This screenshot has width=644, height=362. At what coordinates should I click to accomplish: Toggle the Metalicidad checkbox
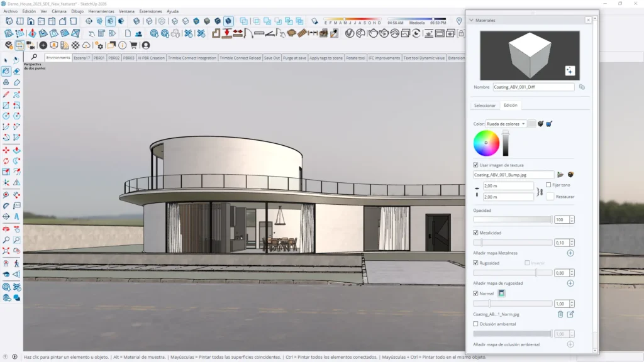pos(475,233)
